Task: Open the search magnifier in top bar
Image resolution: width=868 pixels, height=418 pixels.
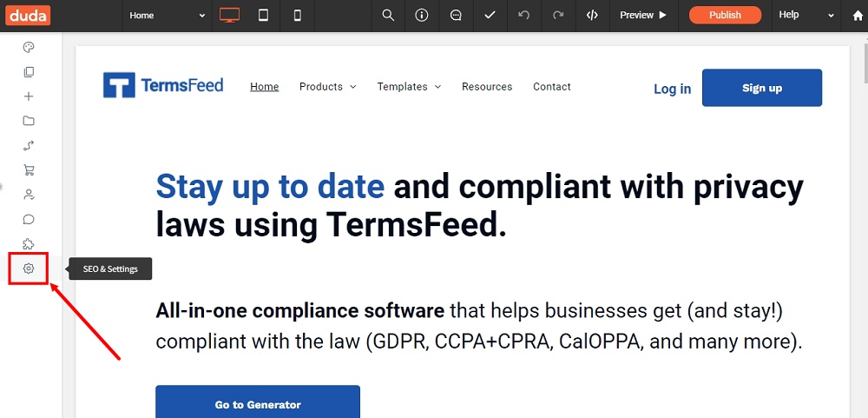Action: (x=388, y=16)
